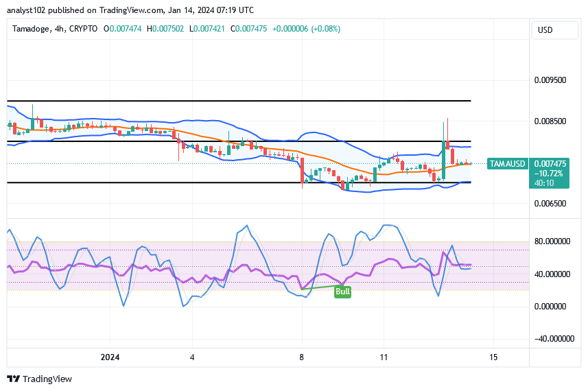Screen dimensions: 588x391
Task: Click the 0.006500 price scale label
Action: coord(550,204)
